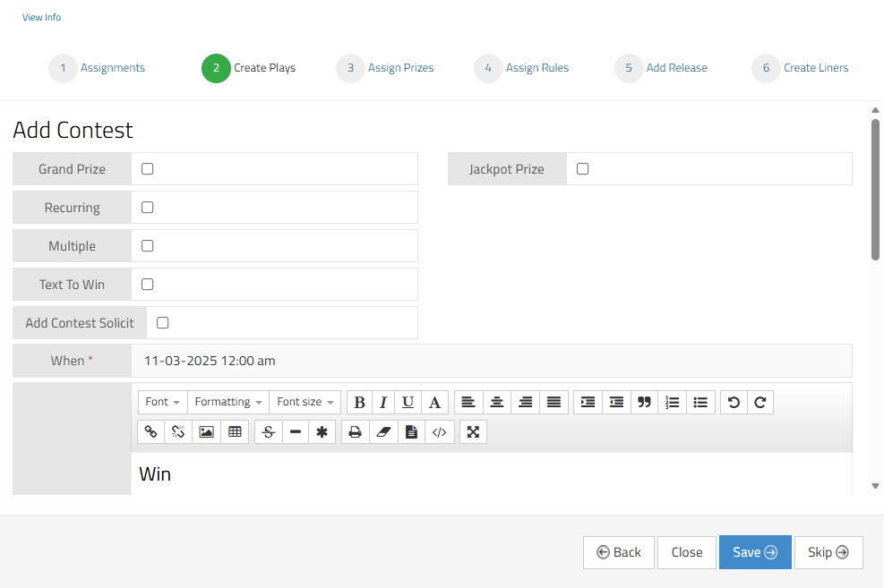The image size is (884, 588).
Task: Check the Jackpot Prize option
Action: [x=583, y=169]
